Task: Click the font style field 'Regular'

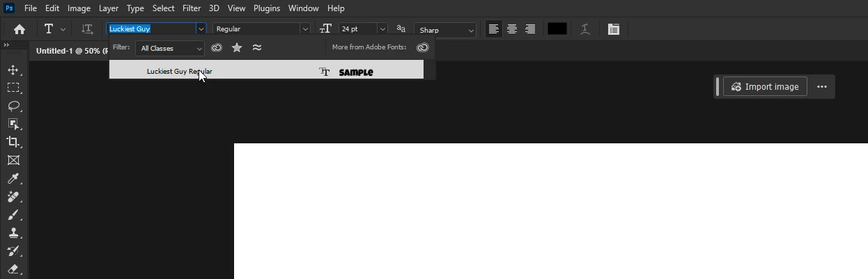Action: pos(256,29)
